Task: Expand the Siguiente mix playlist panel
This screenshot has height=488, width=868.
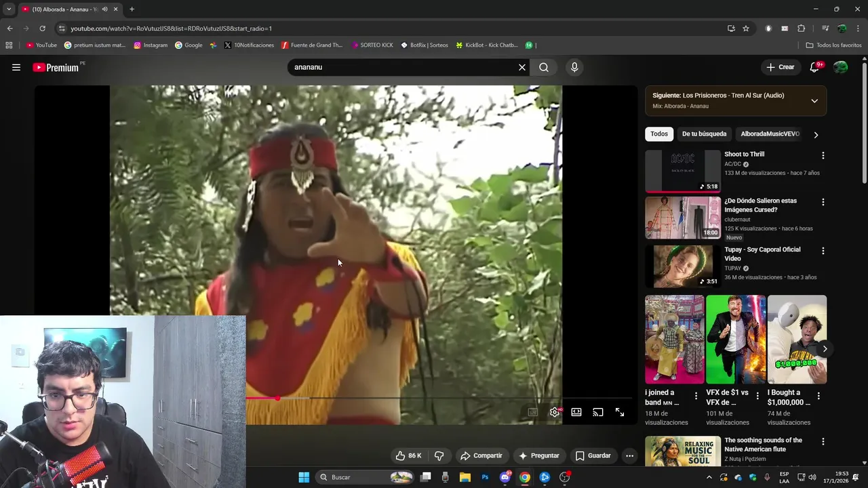Action: (x=814, y=100)
